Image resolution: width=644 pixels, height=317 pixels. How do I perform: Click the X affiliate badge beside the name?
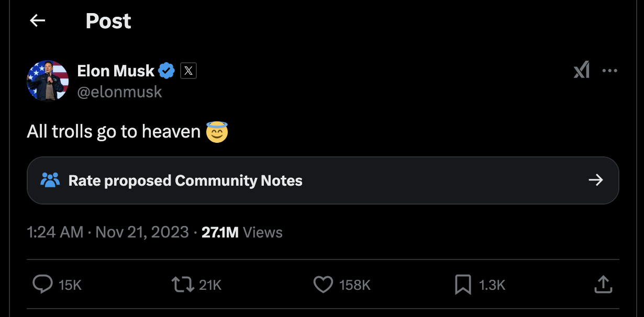188,71
